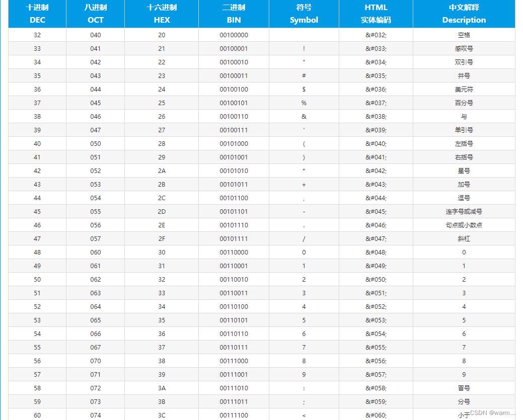Click the &#052; entity cell
The image size is (523, 420).
coord(376,307)
